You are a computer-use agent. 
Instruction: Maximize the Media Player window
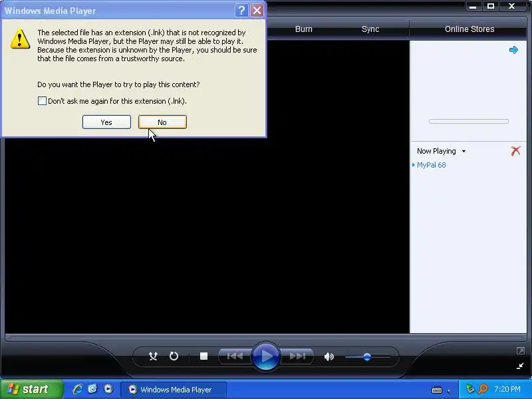pyautogui.click(x=491, y=6)
